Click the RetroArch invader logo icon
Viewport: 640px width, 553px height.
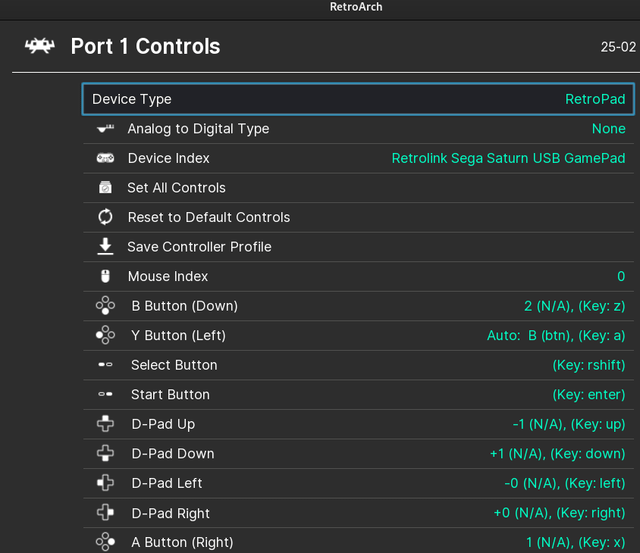point(40,47)
